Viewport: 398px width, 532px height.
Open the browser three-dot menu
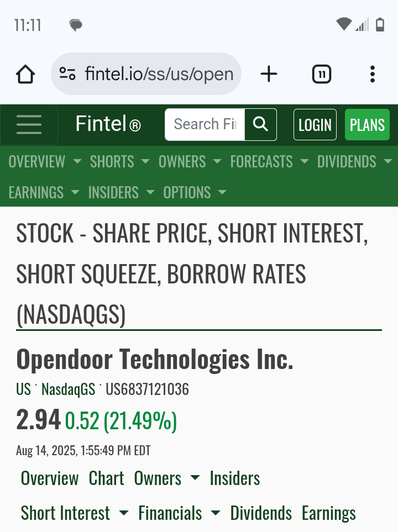click(x=373, y=74)
